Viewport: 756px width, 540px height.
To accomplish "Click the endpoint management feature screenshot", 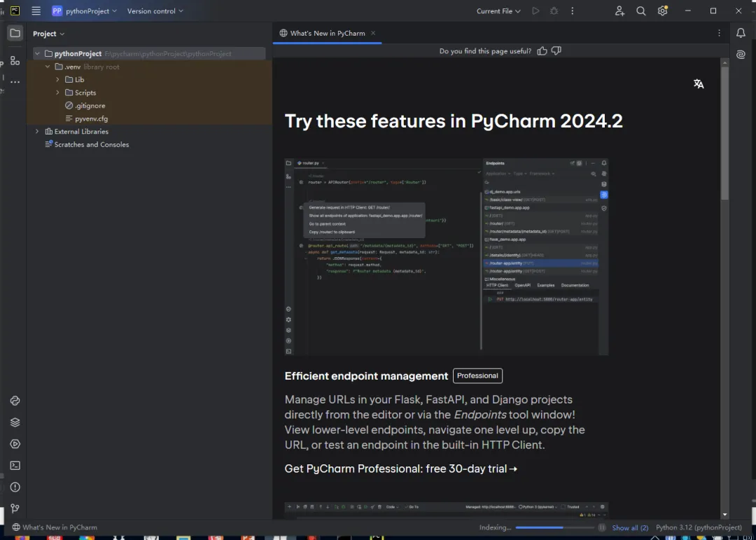I will click(x=447, y=257).
